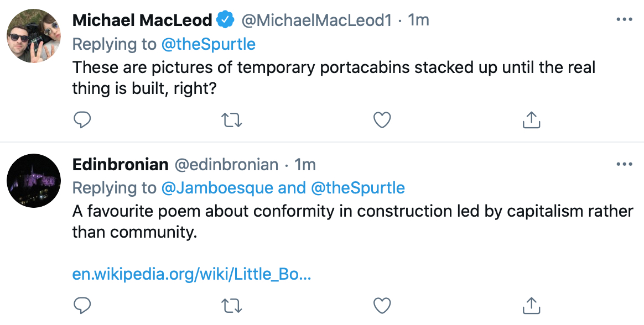
Task: Open Michael MacLeod's profile picture
Action: 34,36
